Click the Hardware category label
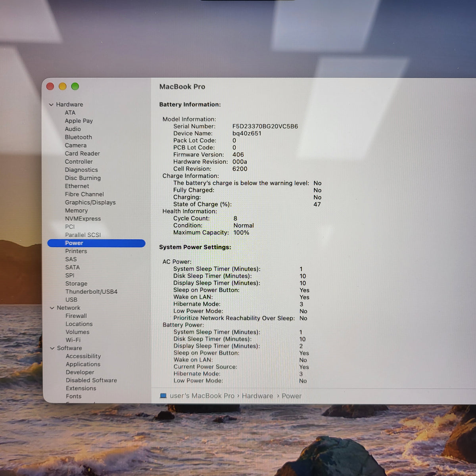Screen dimensions: 476x476 coord(69,105)
